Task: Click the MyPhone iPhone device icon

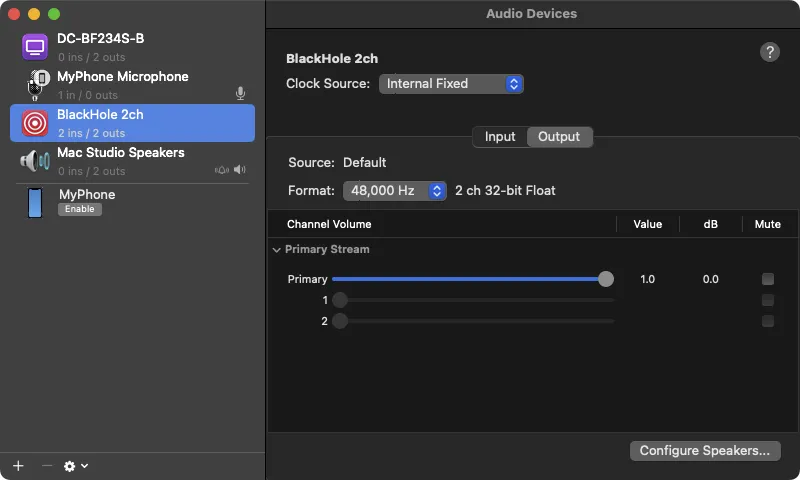Action: [35, 203]
